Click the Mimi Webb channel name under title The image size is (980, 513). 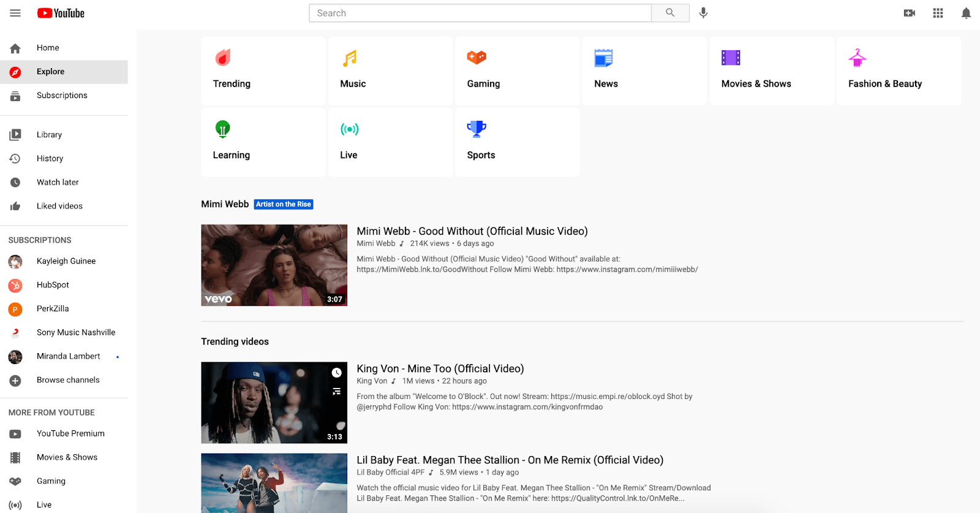376,243
